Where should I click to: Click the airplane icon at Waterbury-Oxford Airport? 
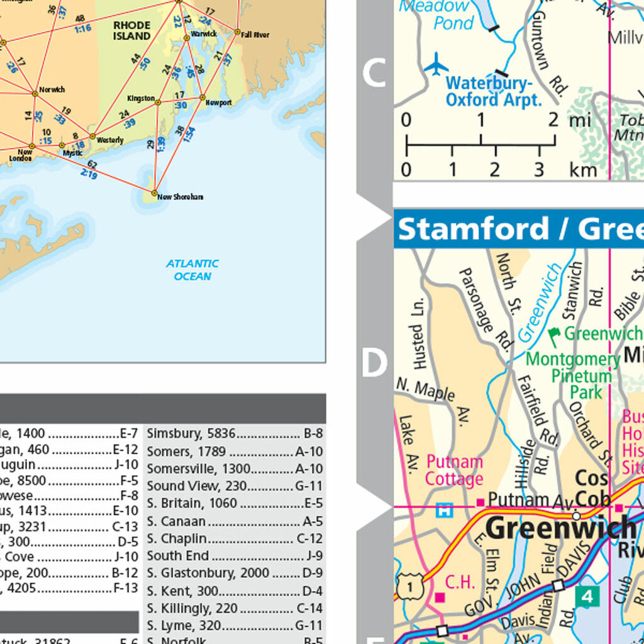click(x=436, y=64)
